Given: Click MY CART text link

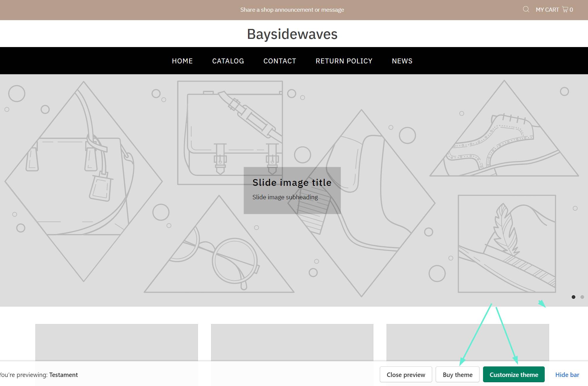Looking at the screenshot, I should point(547,10).
